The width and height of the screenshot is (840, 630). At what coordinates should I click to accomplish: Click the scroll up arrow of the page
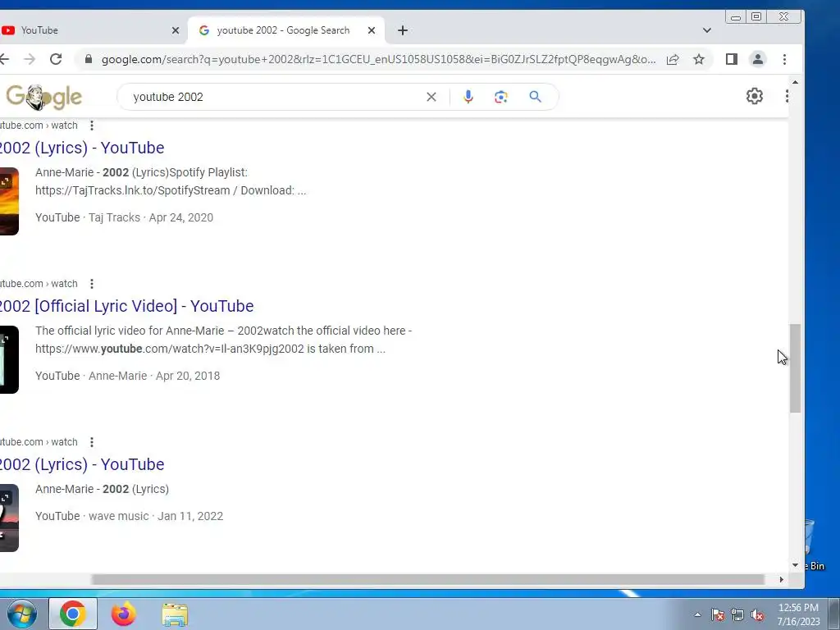(795, 83)
